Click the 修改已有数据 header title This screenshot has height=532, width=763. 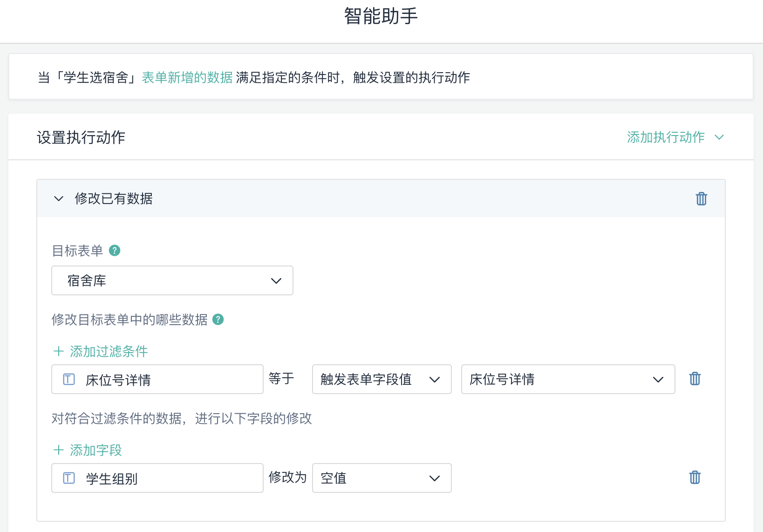[x=114, y=199]
